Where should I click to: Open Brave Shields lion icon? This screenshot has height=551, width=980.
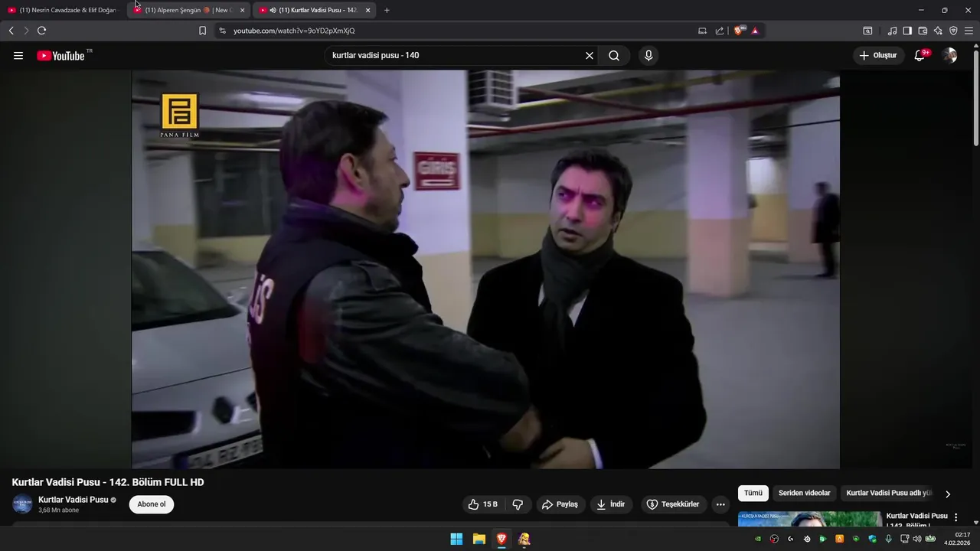[739, 31]
